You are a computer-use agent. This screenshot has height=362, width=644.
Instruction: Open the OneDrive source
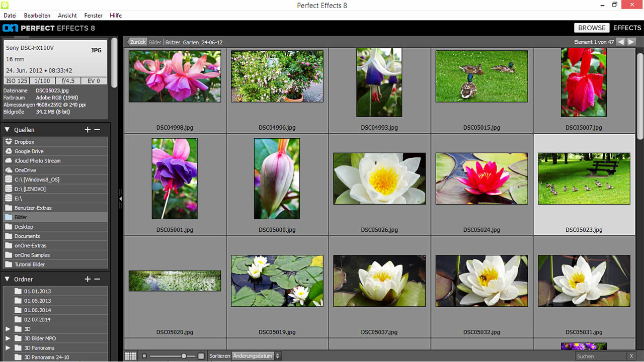[25, 170]
